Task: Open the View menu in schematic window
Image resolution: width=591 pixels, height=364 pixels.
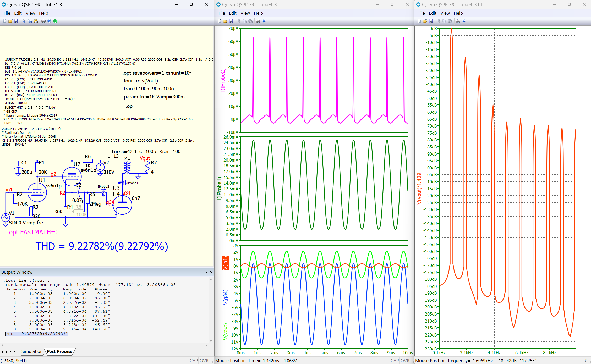Action: [x=30, y=13]
